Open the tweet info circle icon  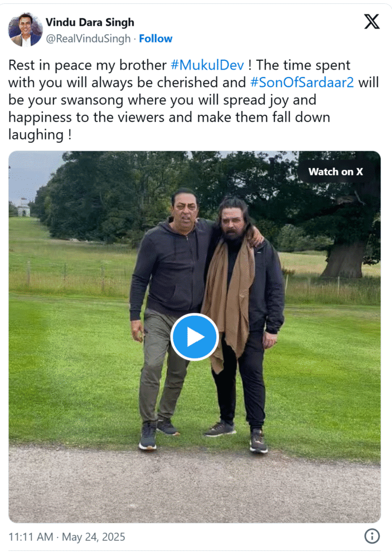[372, 536]
